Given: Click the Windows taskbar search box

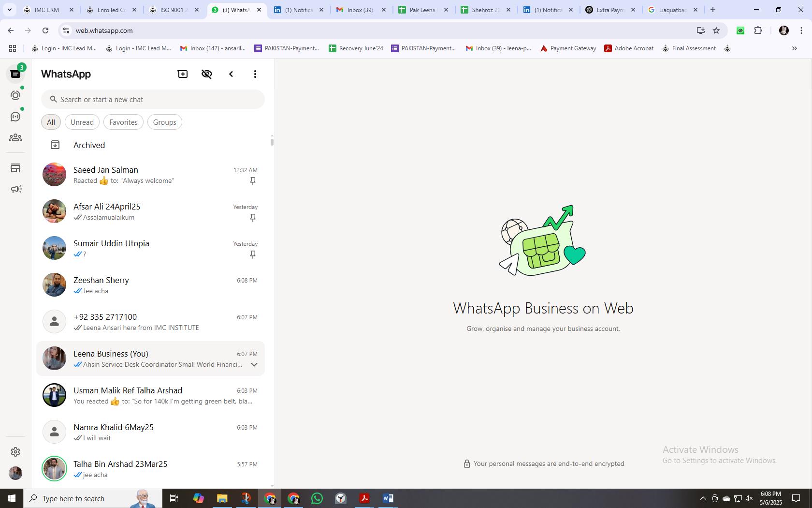Looking at the screenshot, I should point(93,498).
